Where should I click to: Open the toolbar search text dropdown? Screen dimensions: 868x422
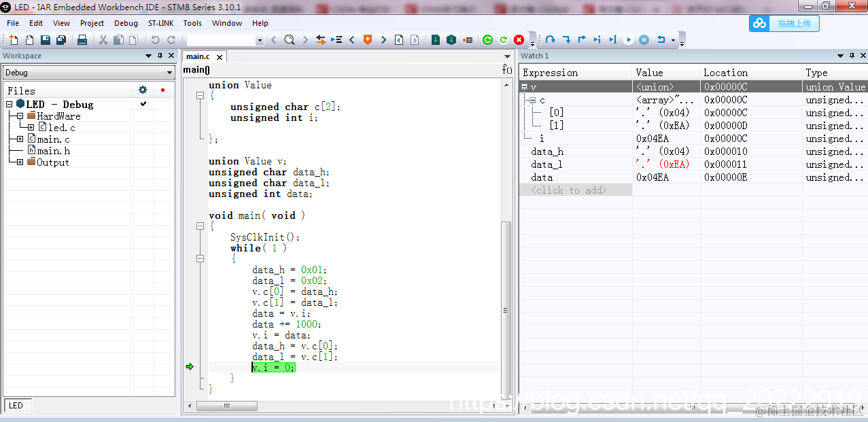point(259,41)
